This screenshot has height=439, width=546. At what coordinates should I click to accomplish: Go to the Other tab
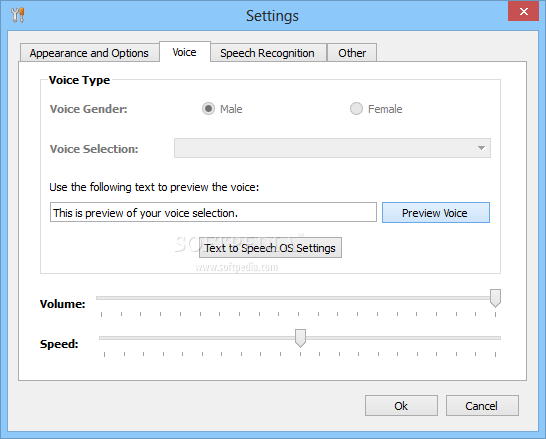coord(352,53)
